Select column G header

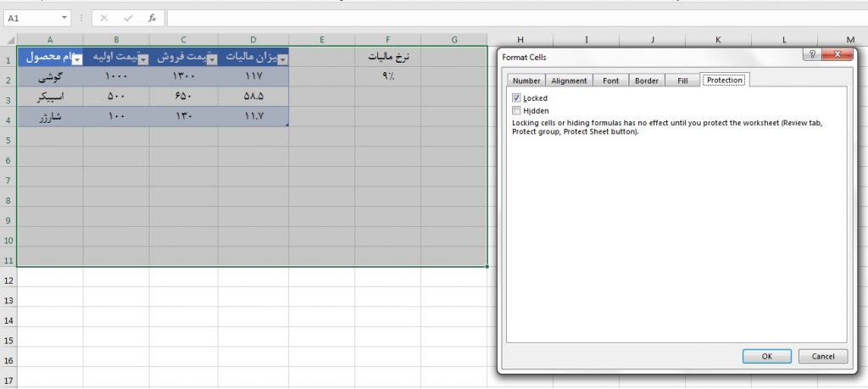pos(454,40)
